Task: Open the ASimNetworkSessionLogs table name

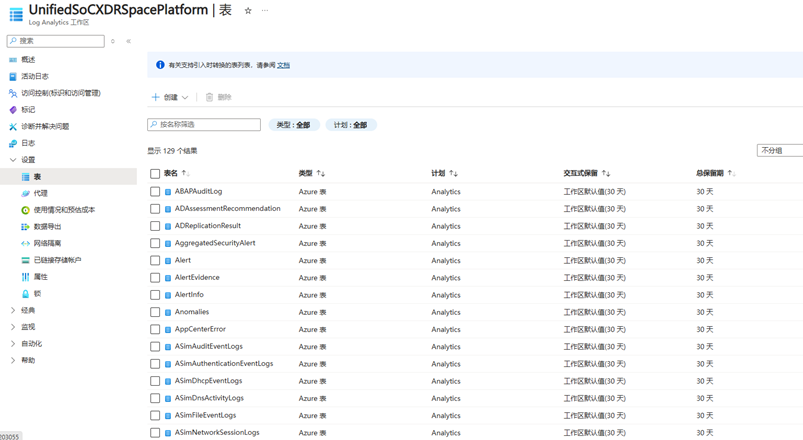Action: click(217, 433)
